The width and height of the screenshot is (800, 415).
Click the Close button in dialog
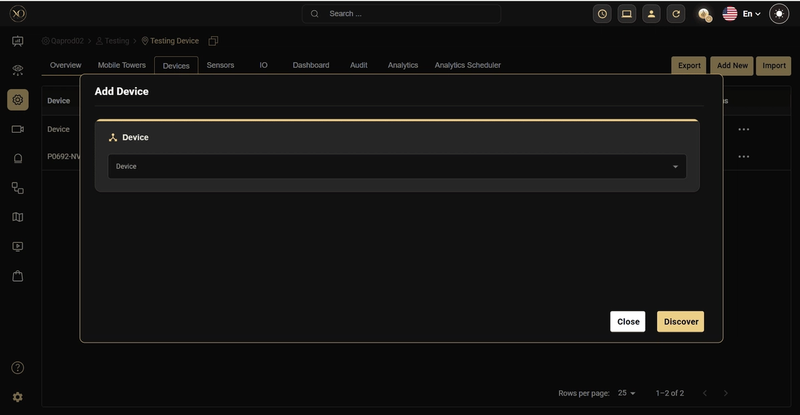click(628, 322)
